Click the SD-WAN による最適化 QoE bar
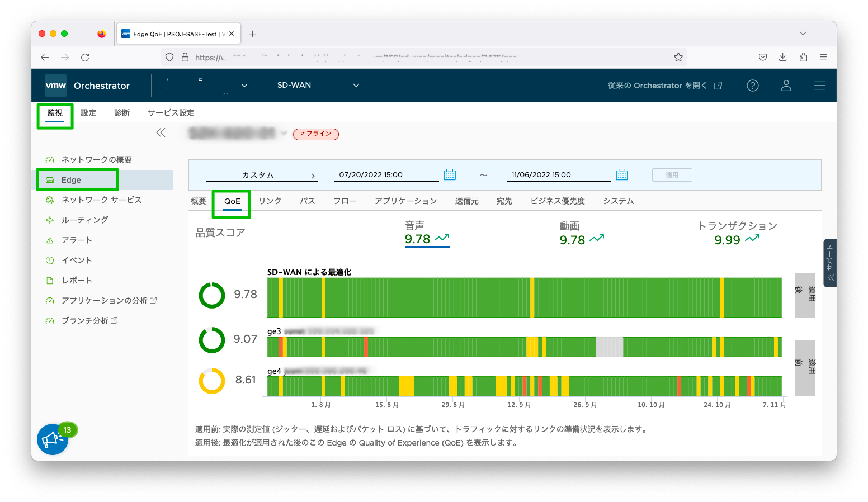 pyautogui.click(x=525, y=297)
